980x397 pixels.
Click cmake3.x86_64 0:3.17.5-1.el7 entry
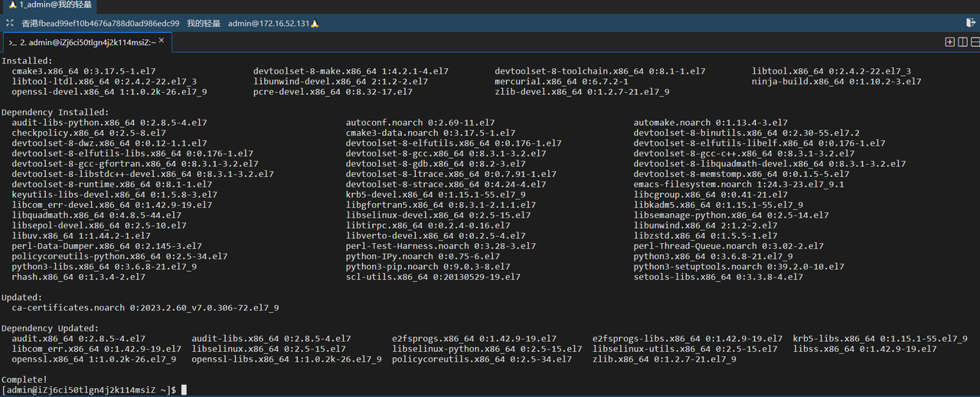(x=83, y=71)
